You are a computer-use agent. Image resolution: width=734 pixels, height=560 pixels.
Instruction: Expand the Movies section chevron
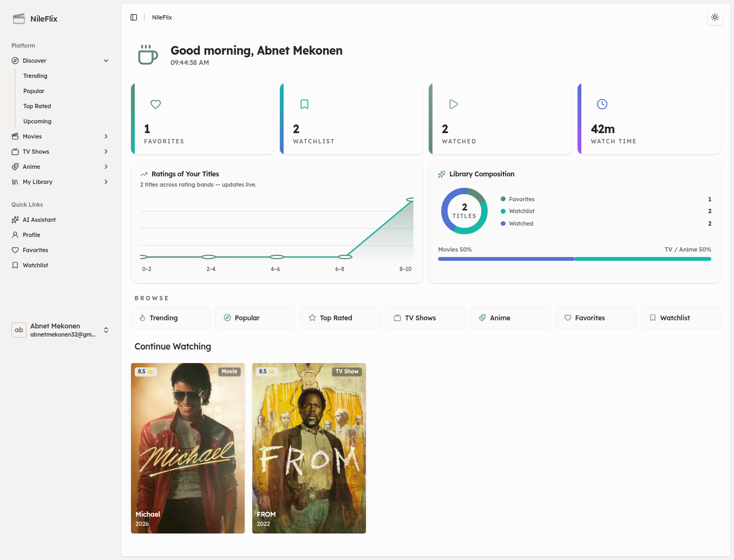[106, 136]
